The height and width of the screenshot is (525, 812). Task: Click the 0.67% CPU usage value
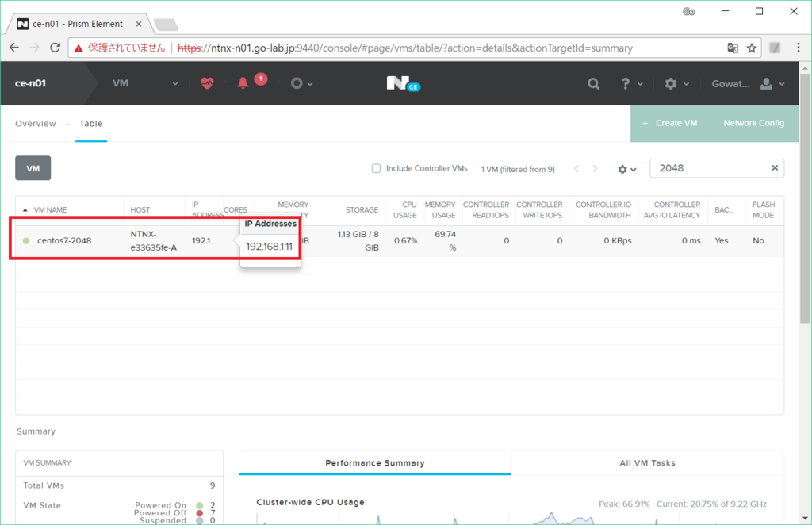405,241
